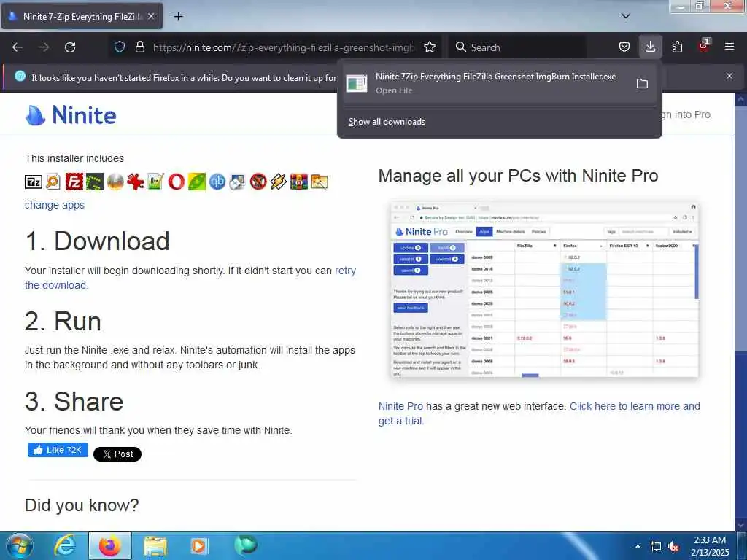Reload the page with the refresh button
Screen dimensions: 747x560
tap(70, 47)
